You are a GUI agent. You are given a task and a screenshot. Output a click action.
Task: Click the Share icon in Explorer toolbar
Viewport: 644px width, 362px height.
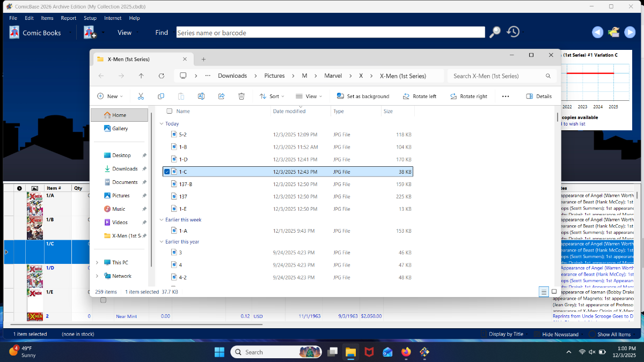pyautogui.click(x=221, y=97)
